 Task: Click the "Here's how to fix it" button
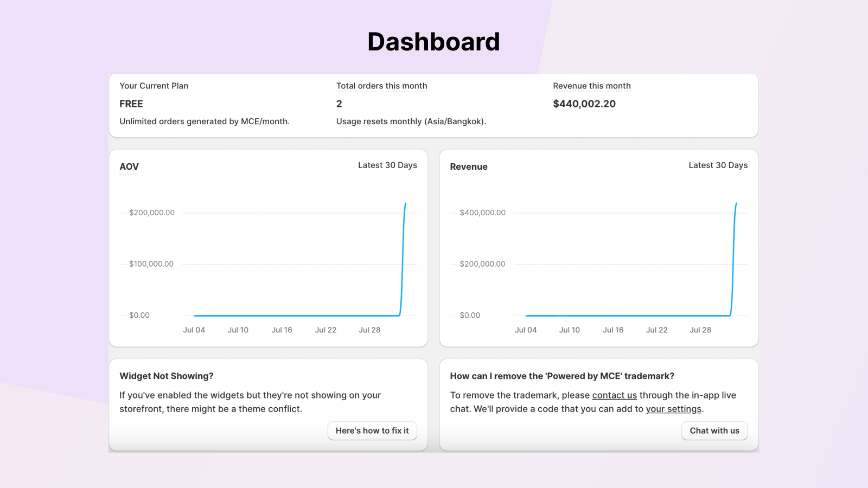pos(372,431)
